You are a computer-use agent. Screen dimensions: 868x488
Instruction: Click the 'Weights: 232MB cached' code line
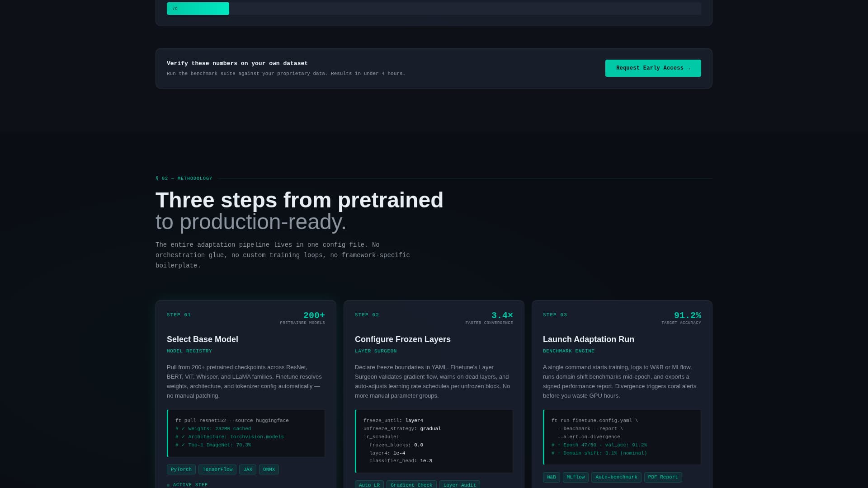pos(213,429)
